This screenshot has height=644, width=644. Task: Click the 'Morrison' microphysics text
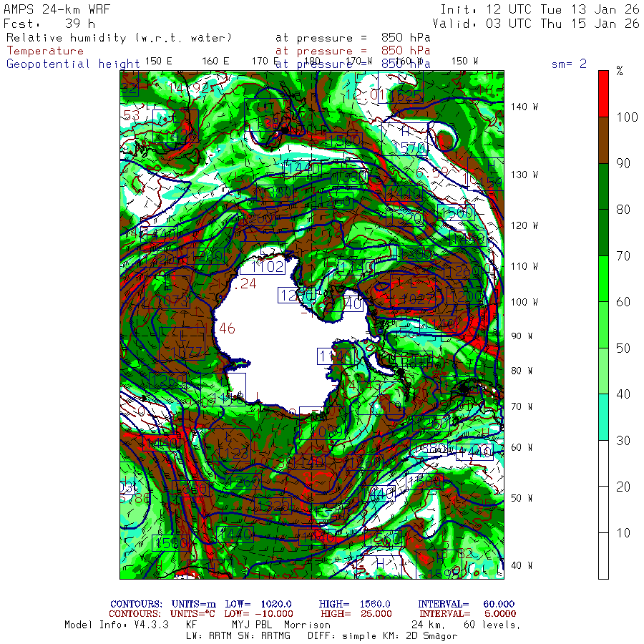coord(307,625)
